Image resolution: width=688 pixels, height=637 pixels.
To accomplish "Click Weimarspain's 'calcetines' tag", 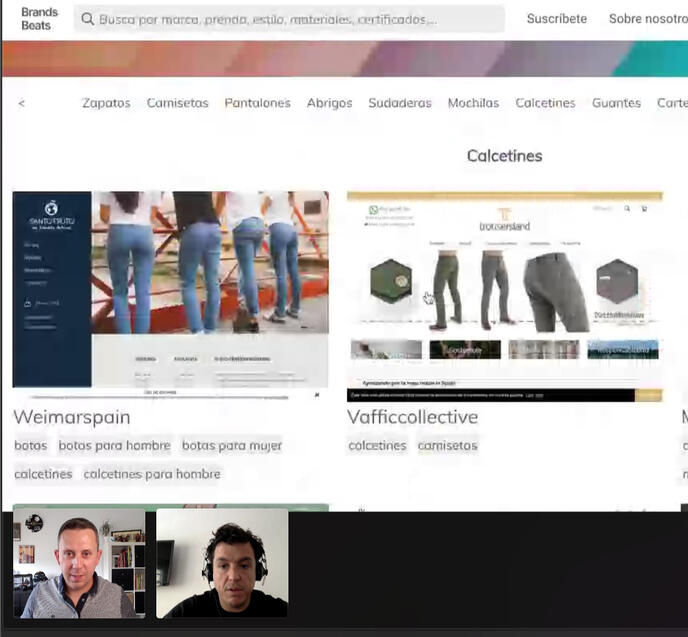I will [x=43, y=474].
